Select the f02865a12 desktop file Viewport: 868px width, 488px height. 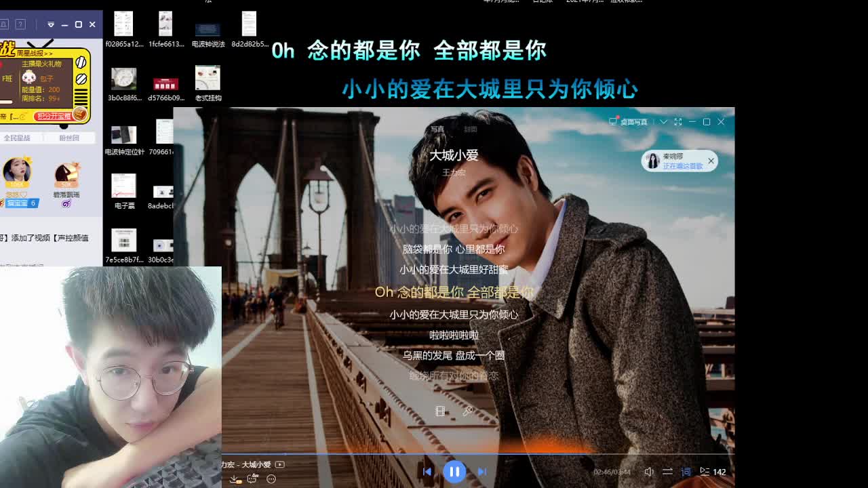pyautogui.click(x=124, y=30)
